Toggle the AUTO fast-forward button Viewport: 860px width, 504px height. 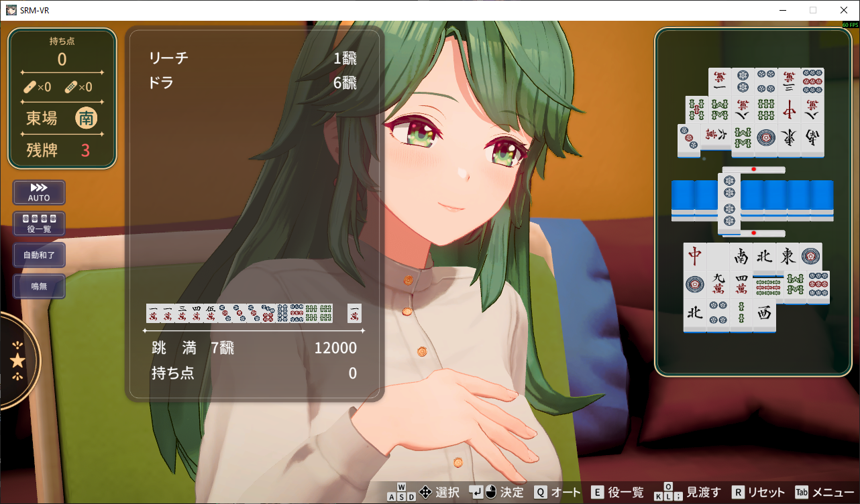click(39, 192)
